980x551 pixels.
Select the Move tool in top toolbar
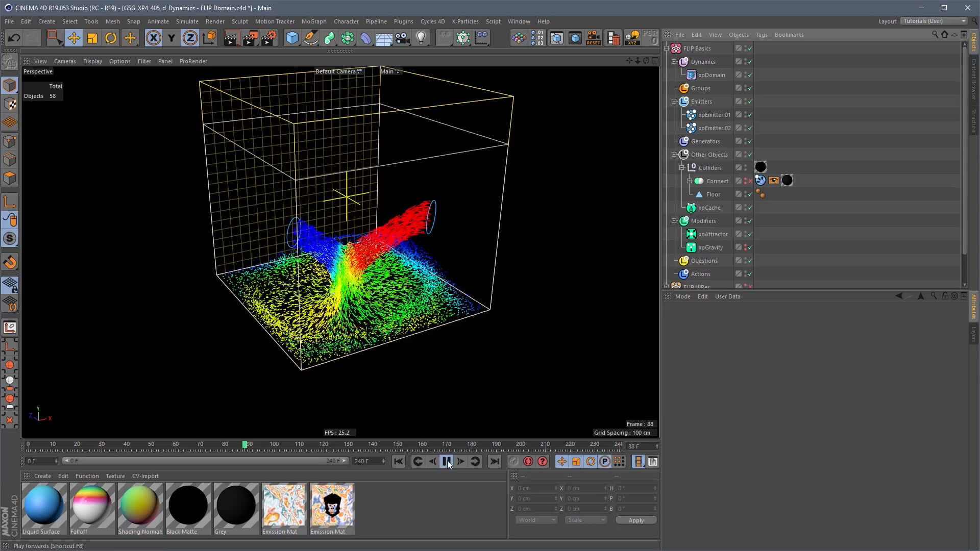tap(73, 38)
